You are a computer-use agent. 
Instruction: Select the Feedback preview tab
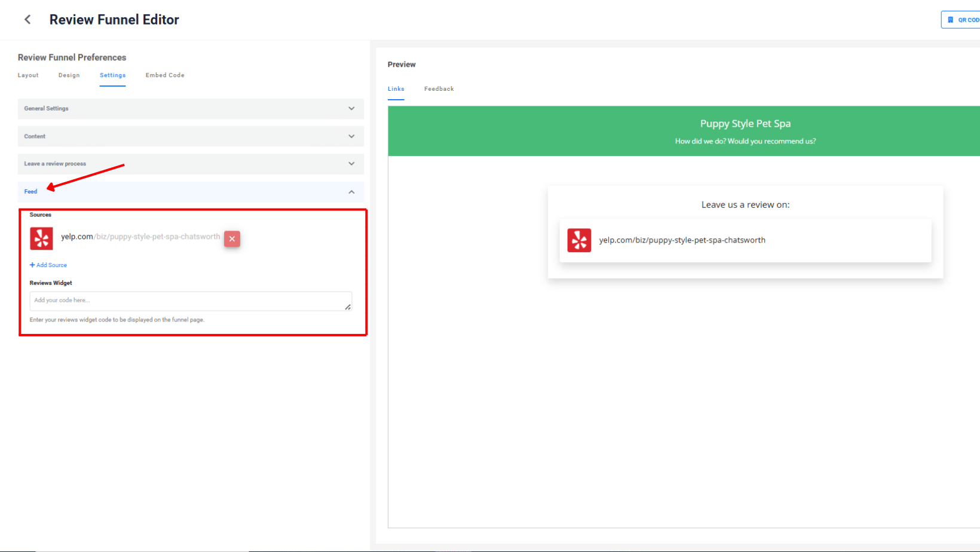point(439,89)
